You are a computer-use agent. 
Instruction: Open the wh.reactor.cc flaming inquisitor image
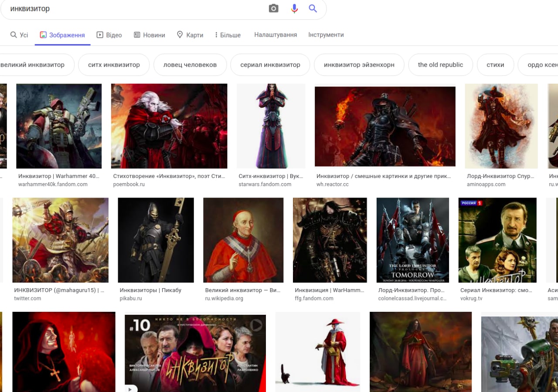pyautogui.click(x=385, y=126)
